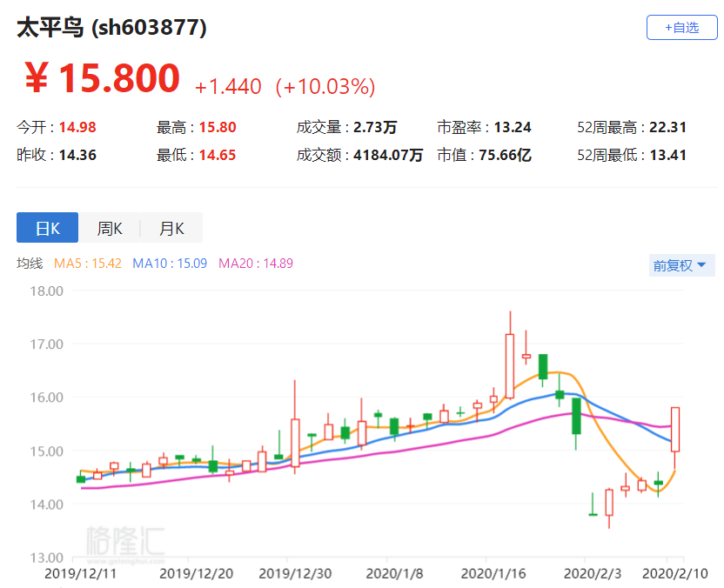Screen dimensions: 724x588
Task: Click the 均线 label
Action: (x=30, y=264)
